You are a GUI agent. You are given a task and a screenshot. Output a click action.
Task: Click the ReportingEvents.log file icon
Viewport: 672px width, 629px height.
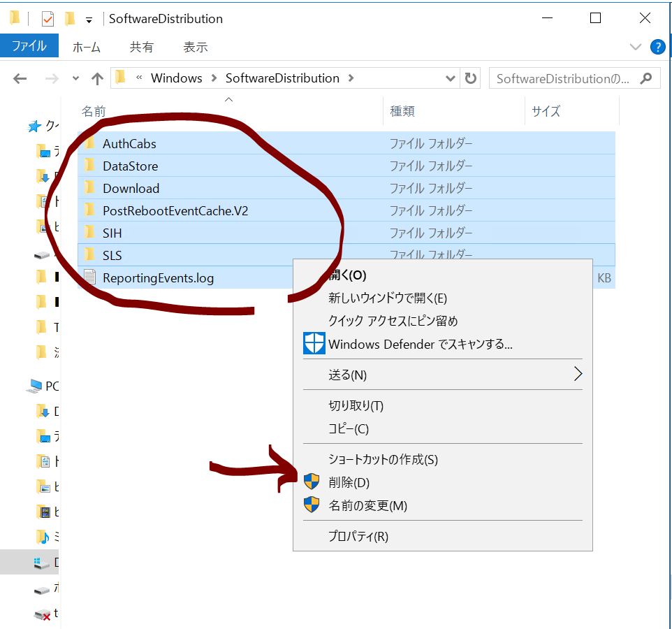click(89, 277)
